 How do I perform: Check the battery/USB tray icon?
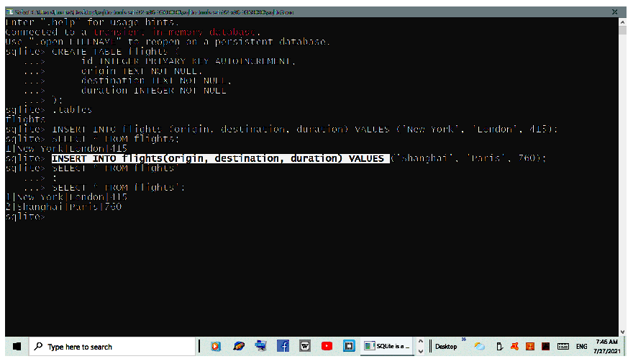(499, 346)
